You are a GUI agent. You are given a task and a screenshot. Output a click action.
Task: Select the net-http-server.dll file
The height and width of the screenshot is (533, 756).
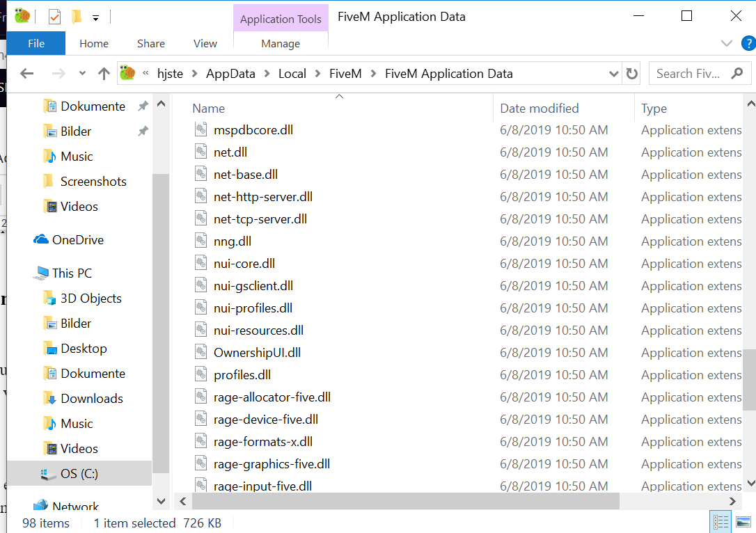point(262,197)
